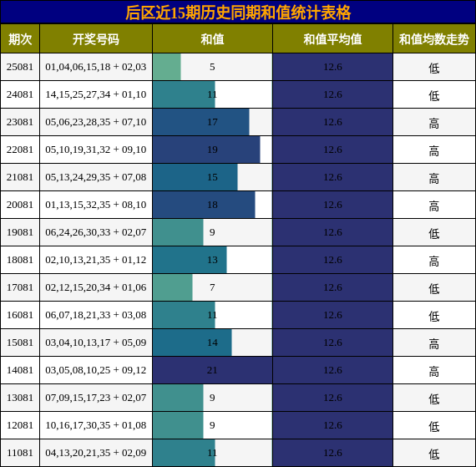
Task: Click sum value 21 in row 14081
Action: click(x=212, y=370)
